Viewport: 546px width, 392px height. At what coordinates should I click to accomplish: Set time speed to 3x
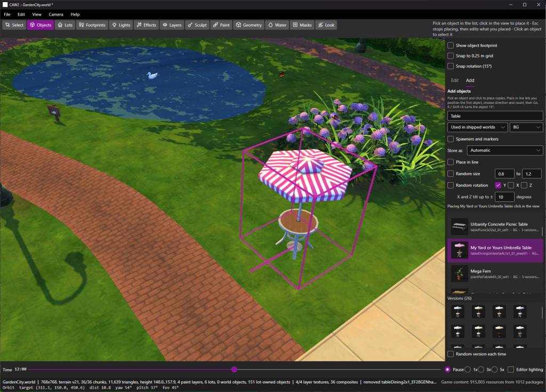481,370
